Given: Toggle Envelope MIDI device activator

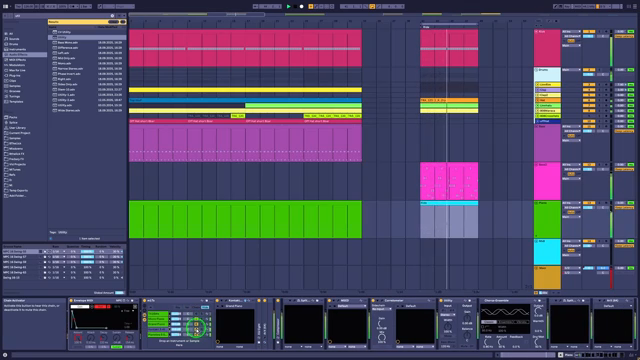Looking at the screenshot, I should tap(71, 300).
